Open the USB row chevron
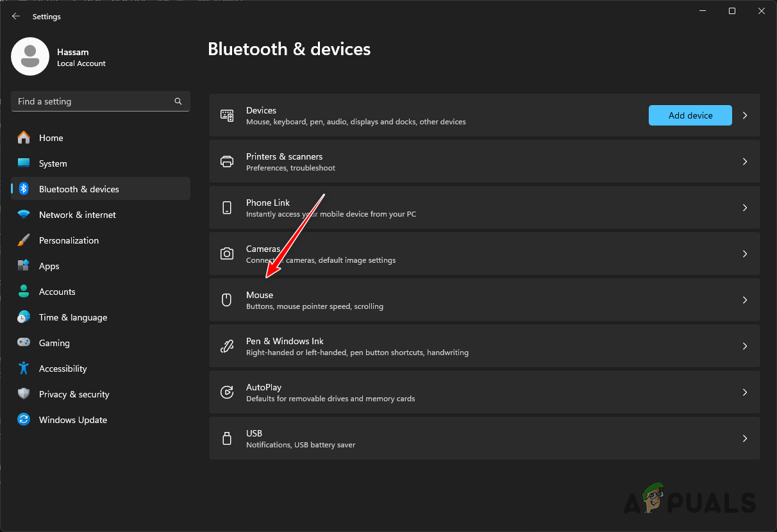Image resolution: width=777 pixels, height=532 pixels. coord(745,438)
